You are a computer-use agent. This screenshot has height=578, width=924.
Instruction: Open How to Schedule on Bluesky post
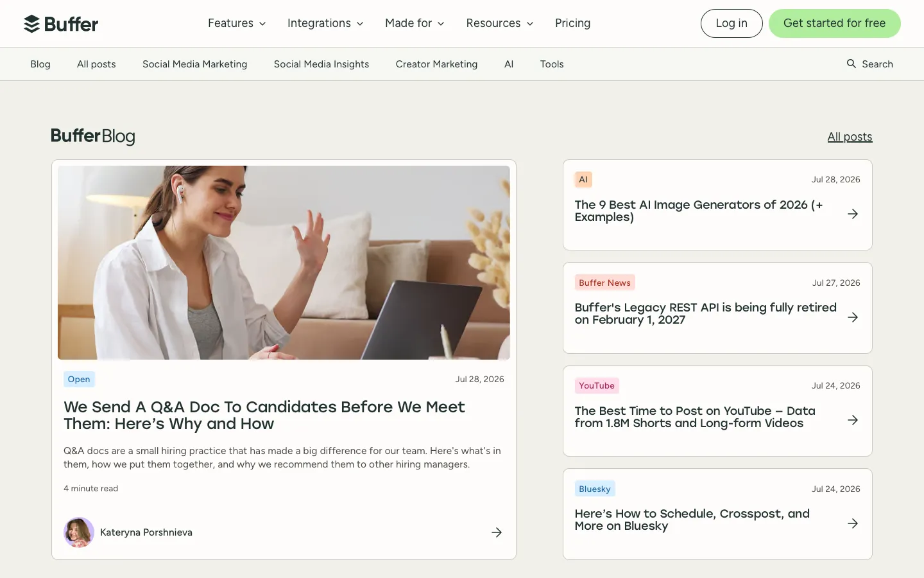[692, 520]
